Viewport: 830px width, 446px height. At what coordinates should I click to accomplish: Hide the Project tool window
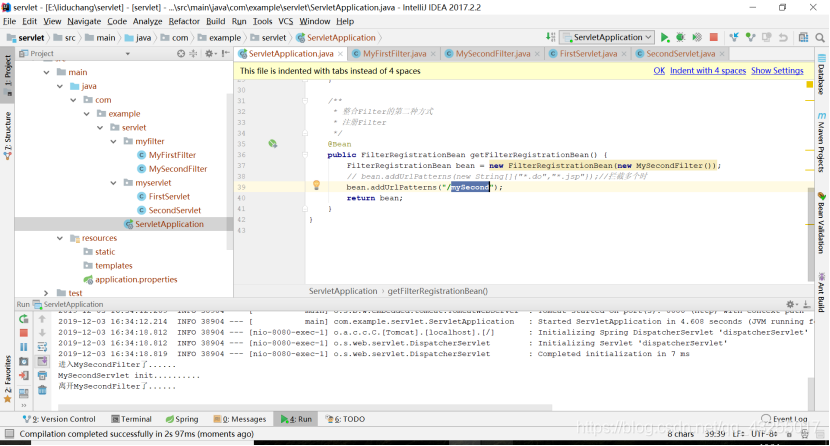pos(225,53)
